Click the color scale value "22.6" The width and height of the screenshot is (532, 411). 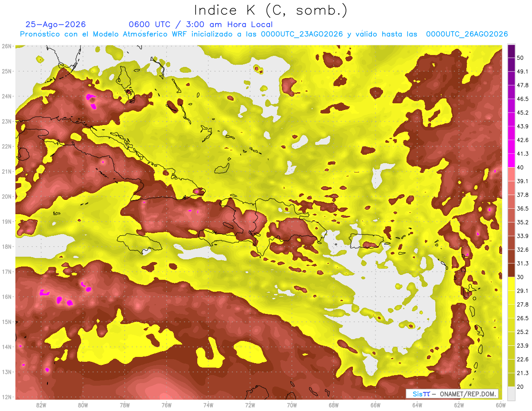tap(523, 359)
